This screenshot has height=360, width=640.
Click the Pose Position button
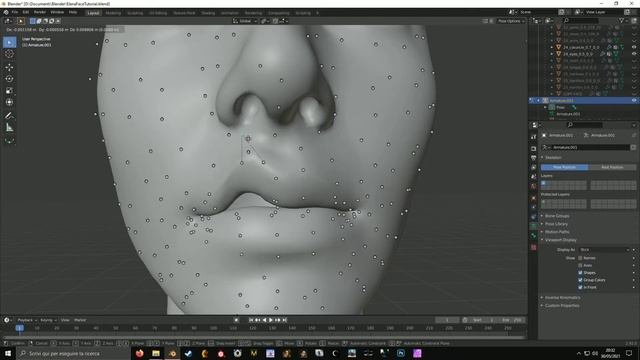(564, 167)
